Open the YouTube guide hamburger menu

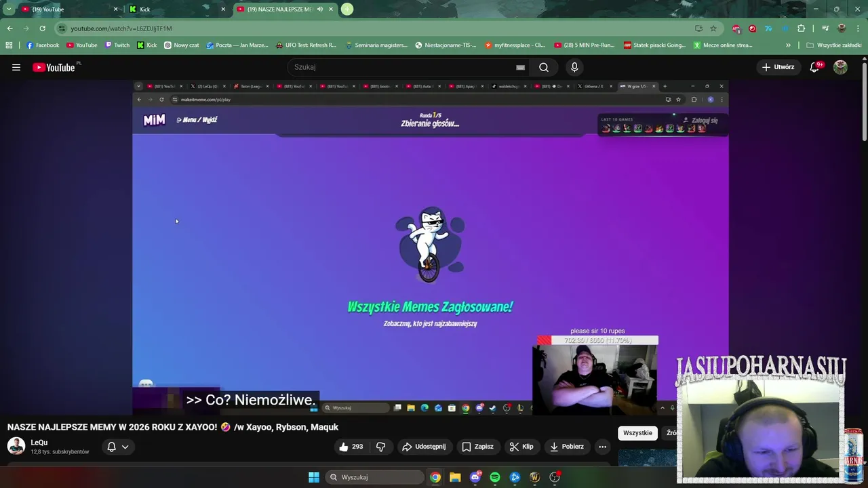click(x=16, y=67)
